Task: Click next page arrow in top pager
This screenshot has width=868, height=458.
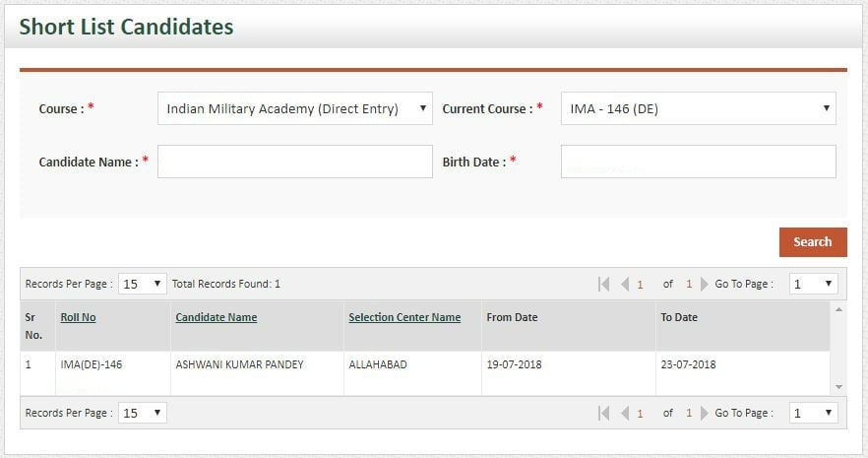Action: point(705,284)
